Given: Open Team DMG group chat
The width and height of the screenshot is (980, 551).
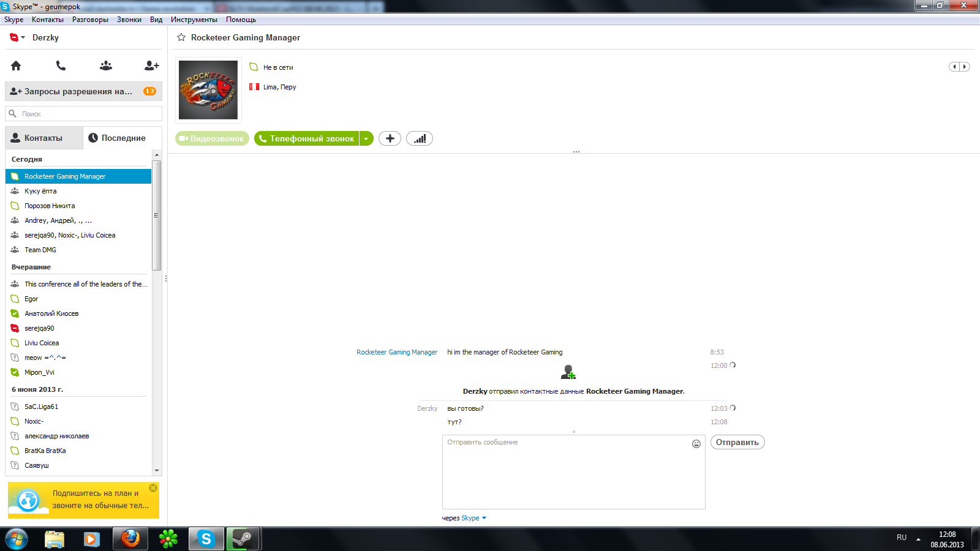Looking at the screenshot, I should coord(78,250).
